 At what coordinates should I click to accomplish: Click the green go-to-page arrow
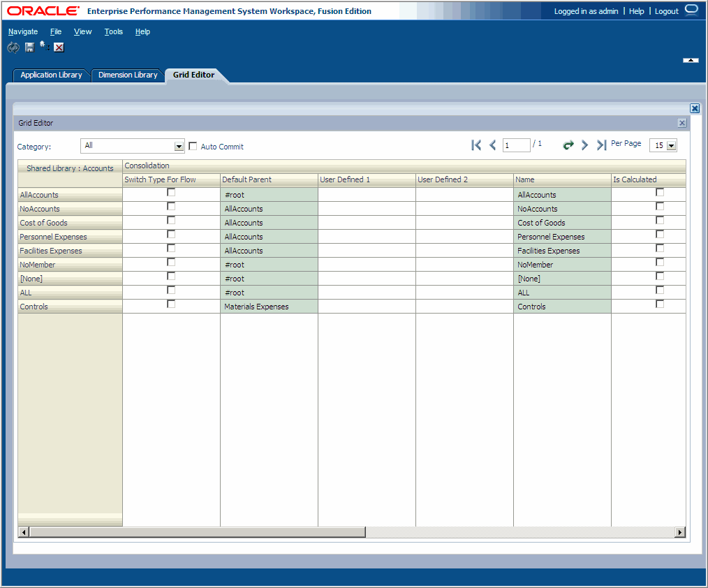pos(568,145)
